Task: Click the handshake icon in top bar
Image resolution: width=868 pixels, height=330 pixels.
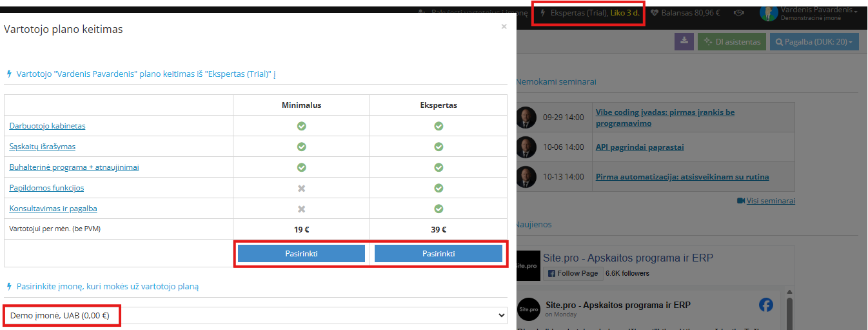Action: point(739,13)
